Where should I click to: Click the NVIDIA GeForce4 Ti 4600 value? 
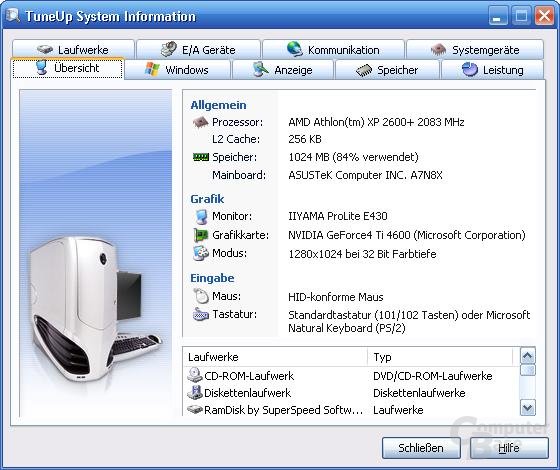coord(406,235)
